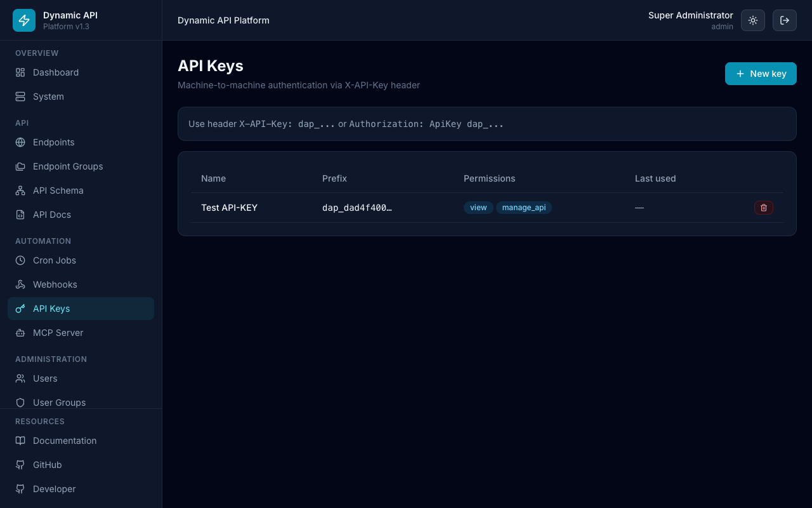
Task: Delete the Test API-KEY trash icon
Action: 764,208
